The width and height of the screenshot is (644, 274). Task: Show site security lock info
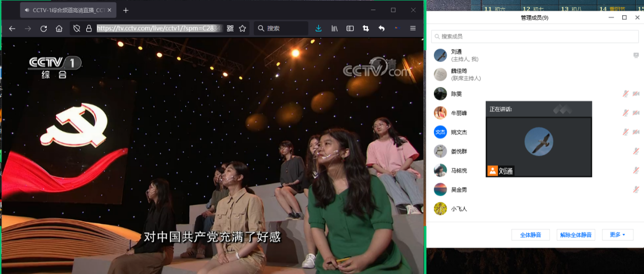[x=89, y=28]
